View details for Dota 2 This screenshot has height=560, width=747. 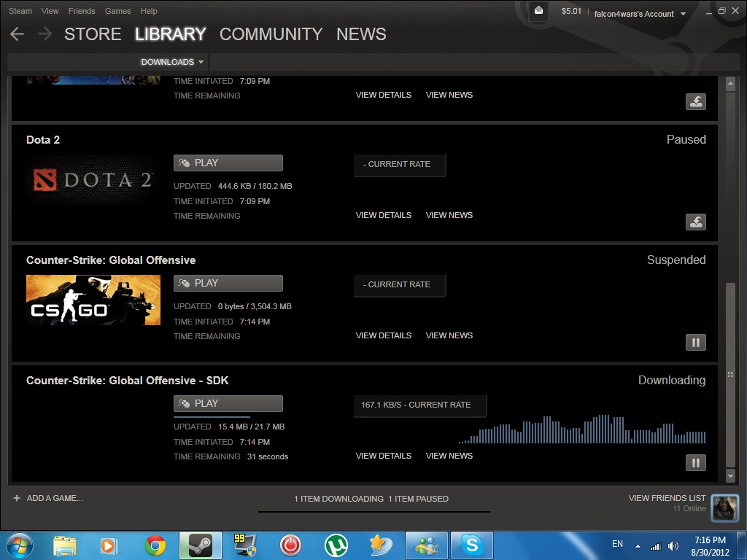coord(384,215)
